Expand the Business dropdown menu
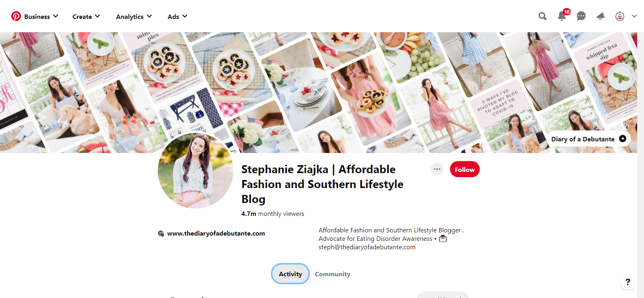The image size is (644, 298). coord(41,17)
